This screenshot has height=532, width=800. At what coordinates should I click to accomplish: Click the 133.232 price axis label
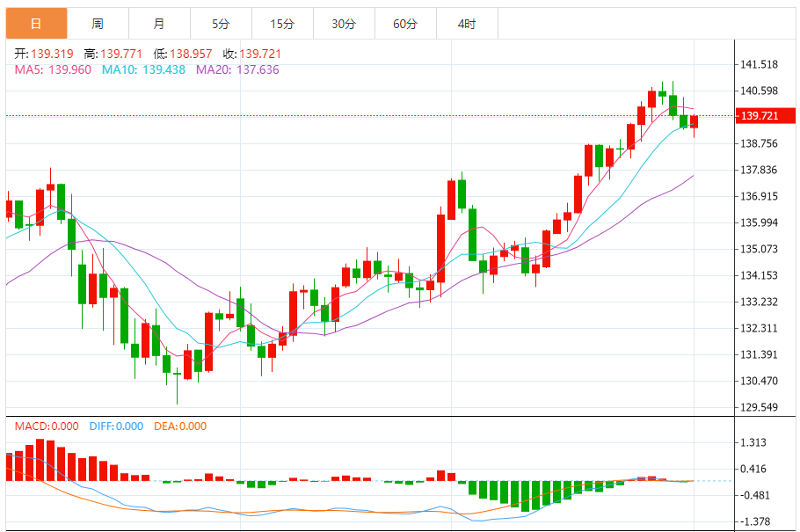[x=760, y=302]
